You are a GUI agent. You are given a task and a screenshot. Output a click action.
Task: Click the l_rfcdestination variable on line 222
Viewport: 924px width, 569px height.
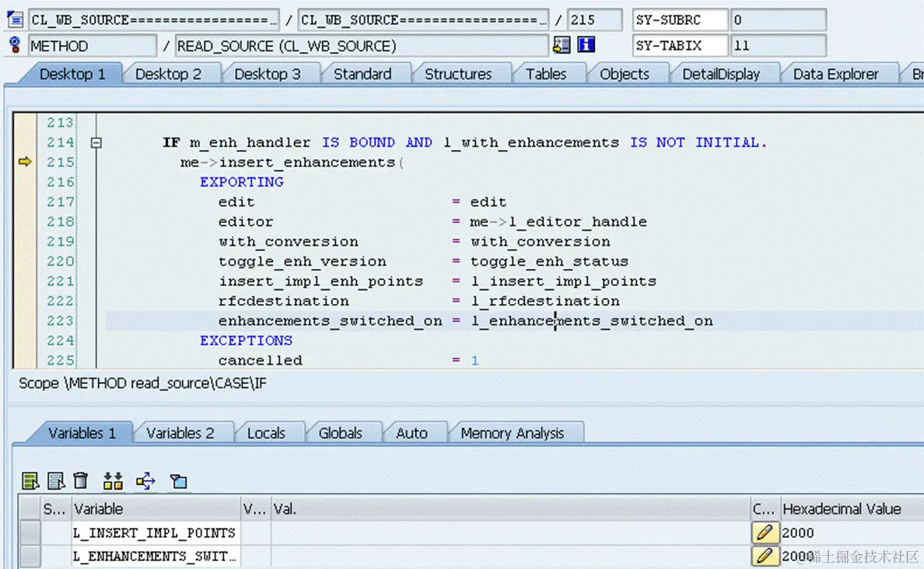click(545, 301)
